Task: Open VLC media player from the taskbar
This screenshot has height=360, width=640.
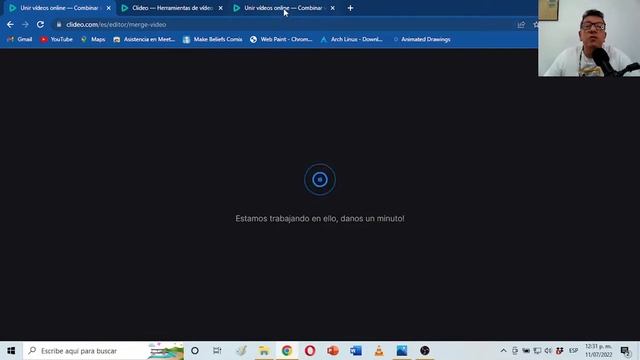Action: point(379,351)
